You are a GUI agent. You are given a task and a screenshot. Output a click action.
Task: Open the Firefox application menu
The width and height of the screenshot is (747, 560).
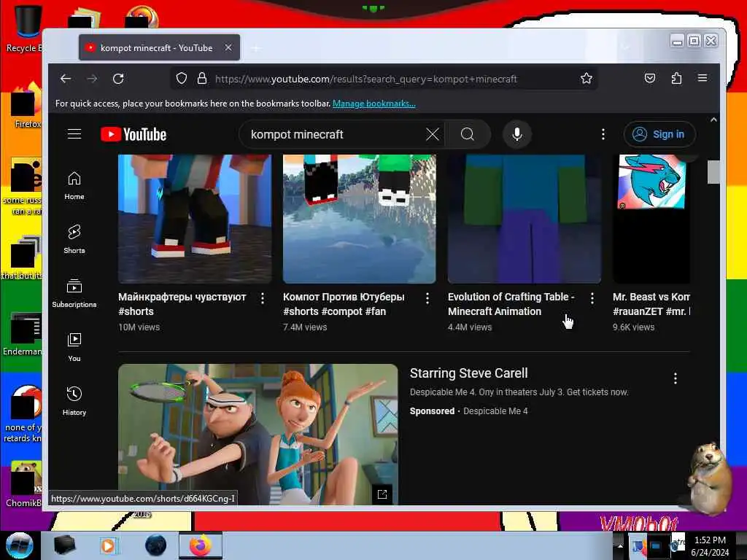pyautogui.click(x=703, y=78)
